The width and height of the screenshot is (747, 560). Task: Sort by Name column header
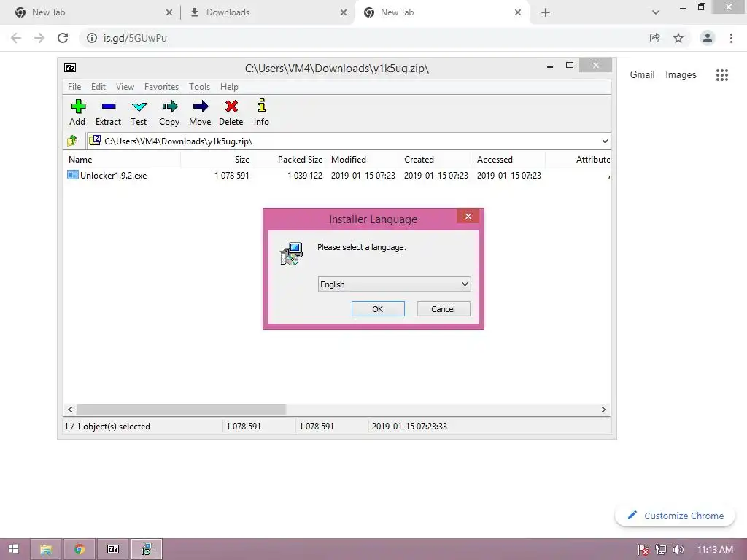(x=122, y=160)
